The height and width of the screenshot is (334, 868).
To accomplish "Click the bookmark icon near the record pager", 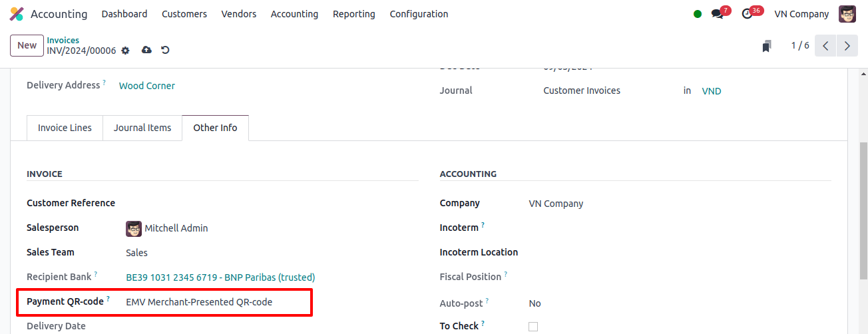I will tap(767, 46).
